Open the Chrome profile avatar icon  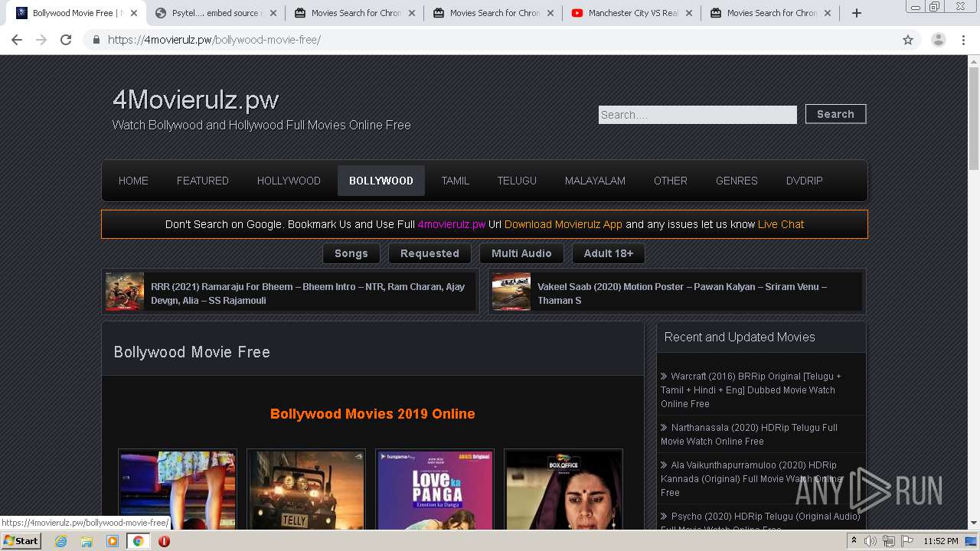938,40
